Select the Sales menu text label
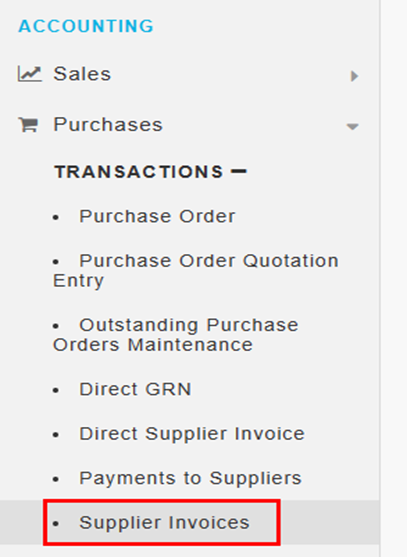407x557 pixels. pyautogui.click(x=82, y=74)
